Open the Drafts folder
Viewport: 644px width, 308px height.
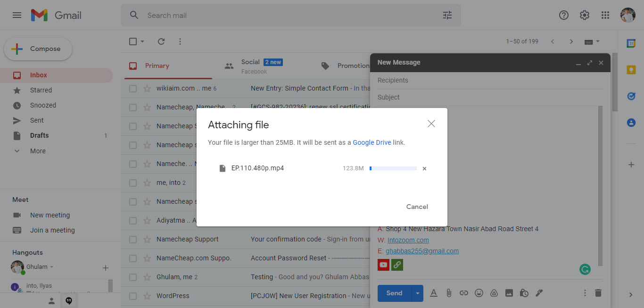coord(57,135)
